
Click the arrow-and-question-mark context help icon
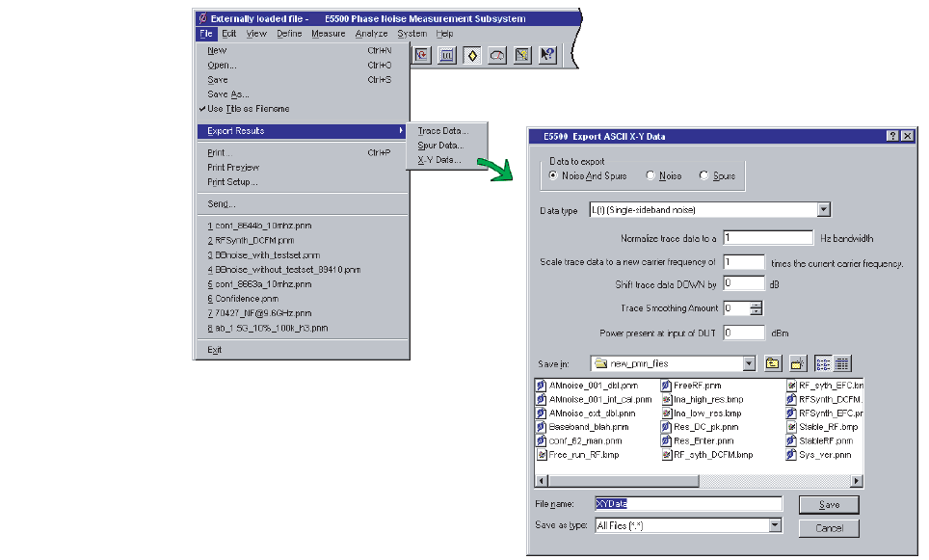pos(548,56)
